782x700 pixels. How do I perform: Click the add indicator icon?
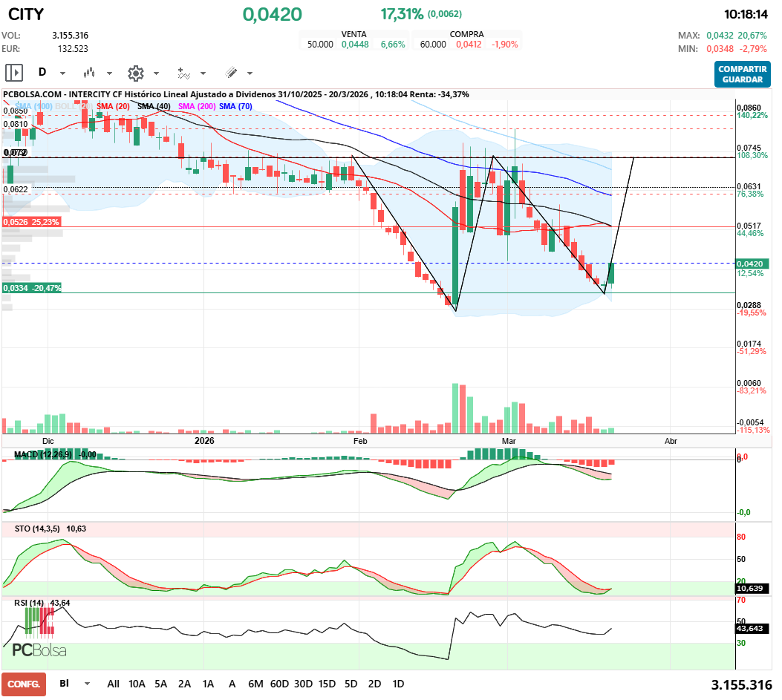pos(183,73)
